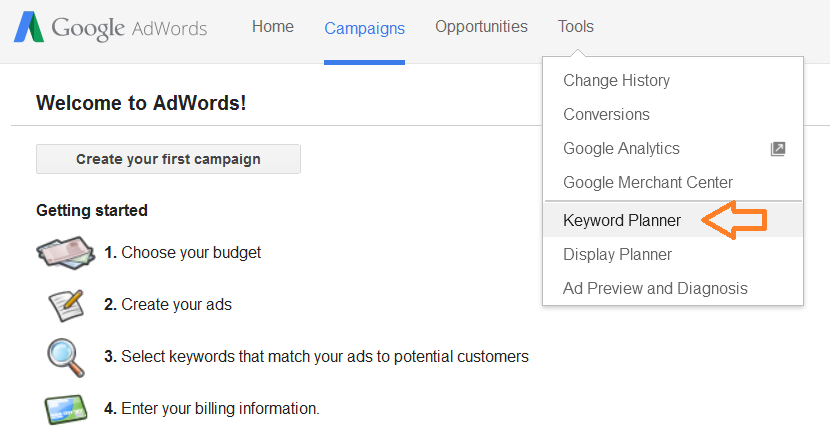The image size is (830, 430).
Task: Switch to the Campaigns tab
Action: [x=365, y=28]
